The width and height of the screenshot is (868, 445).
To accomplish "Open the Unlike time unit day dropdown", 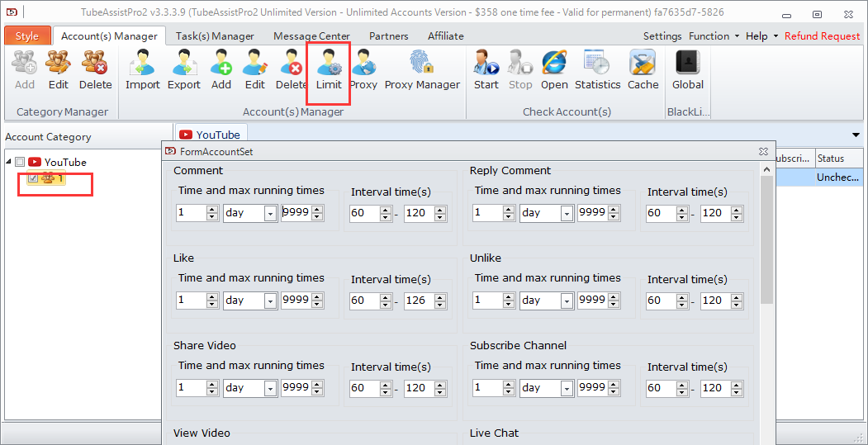I will pos(566,301).
